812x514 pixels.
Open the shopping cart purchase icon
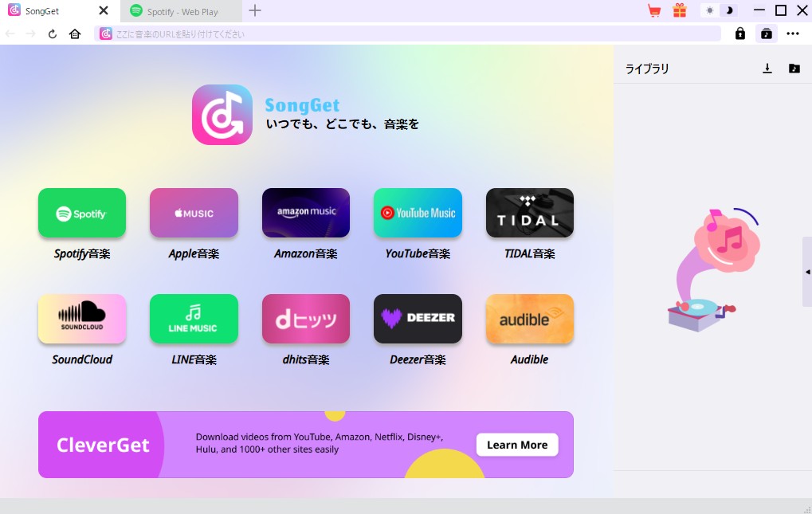click(654, 10)
